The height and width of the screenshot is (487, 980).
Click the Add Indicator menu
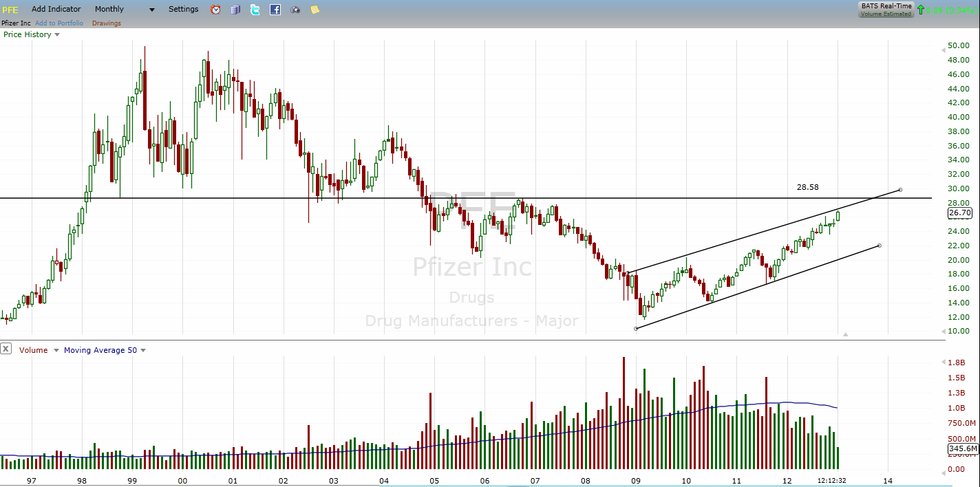pyautogui.click(x=56, y=9)
